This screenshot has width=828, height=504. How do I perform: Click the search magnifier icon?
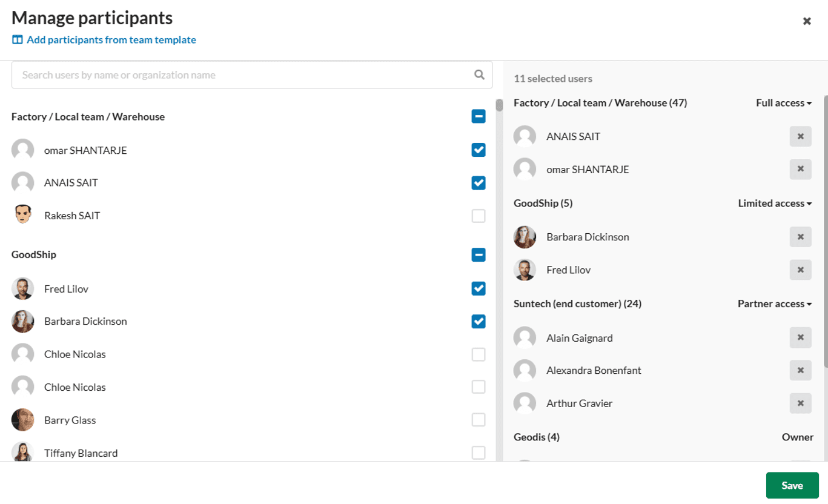point(479,75)
